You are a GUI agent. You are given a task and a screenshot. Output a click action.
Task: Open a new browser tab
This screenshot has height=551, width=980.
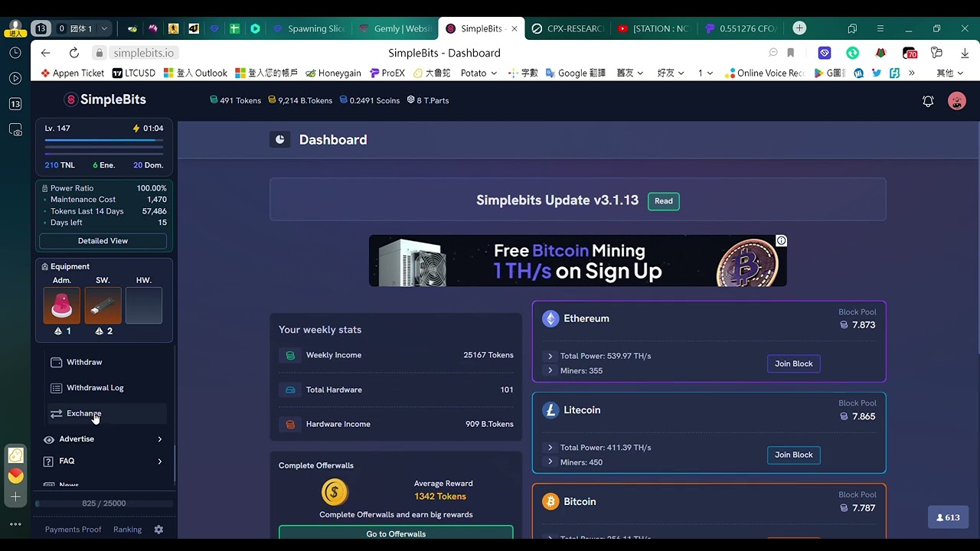799,28
